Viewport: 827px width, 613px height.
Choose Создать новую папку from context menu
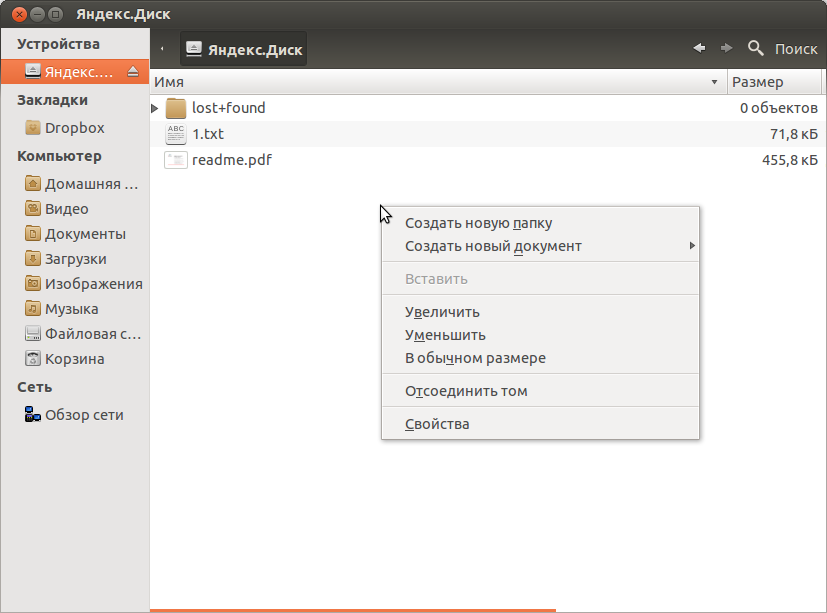(x=478, y=223)
